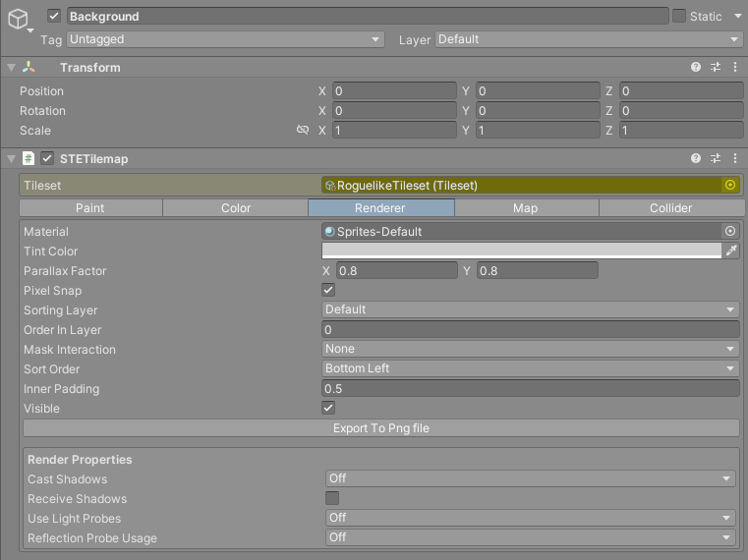Click the Transform axes icon
Viewport: 748px width, 560px height.
click(29, 67)
